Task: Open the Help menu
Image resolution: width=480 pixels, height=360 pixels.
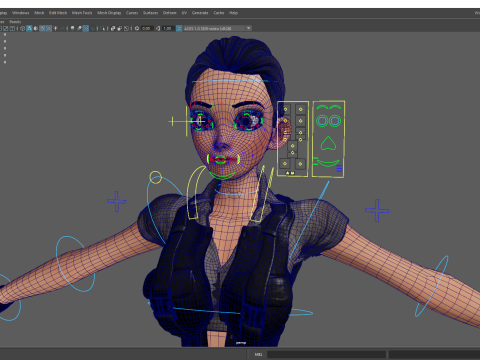Action: (x=233, y=13)
